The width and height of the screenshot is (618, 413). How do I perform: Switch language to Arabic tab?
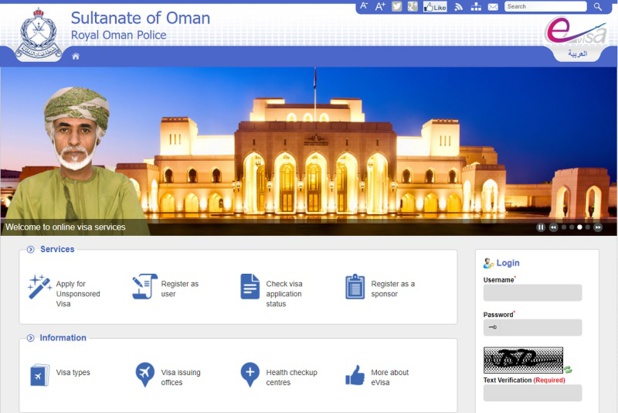tap(577, 54)
